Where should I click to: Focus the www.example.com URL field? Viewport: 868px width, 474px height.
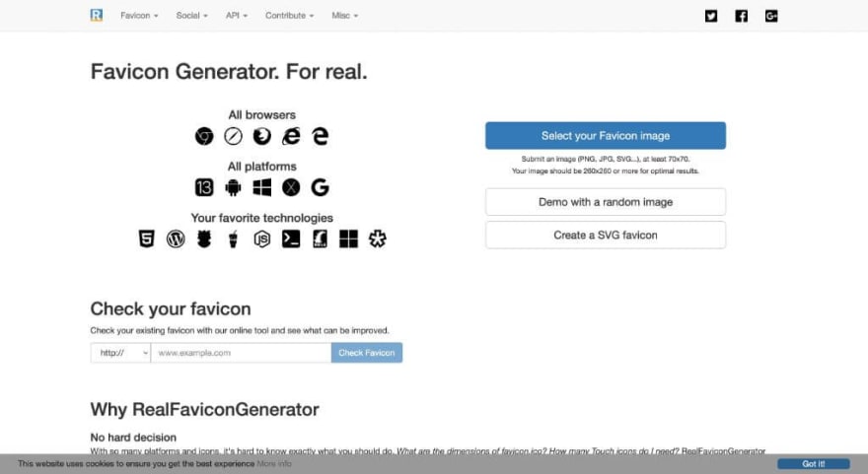(x=241, y=353)
